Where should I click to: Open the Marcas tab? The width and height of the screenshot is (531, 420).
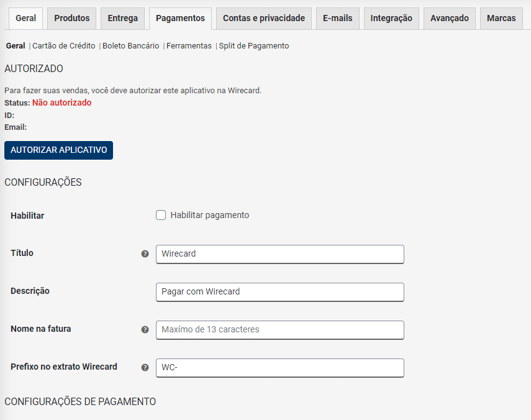tap(501, 18)
